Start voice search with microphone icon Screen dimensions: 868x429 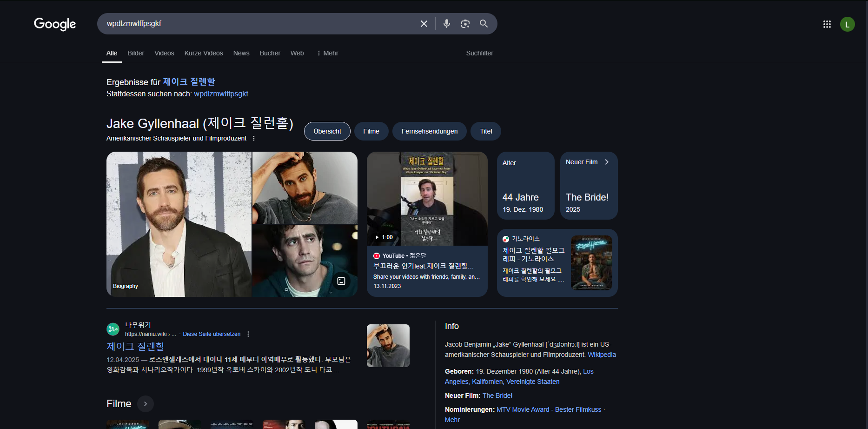pyautogui.click(x=446, y=24)
